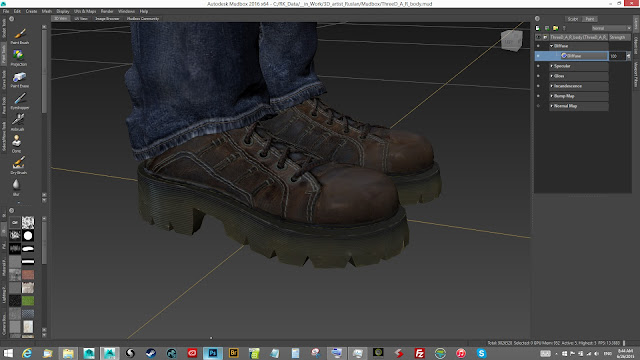
Task: Open Skype from the taskbar
Action: pyautogui.click(x=481, y=353)
